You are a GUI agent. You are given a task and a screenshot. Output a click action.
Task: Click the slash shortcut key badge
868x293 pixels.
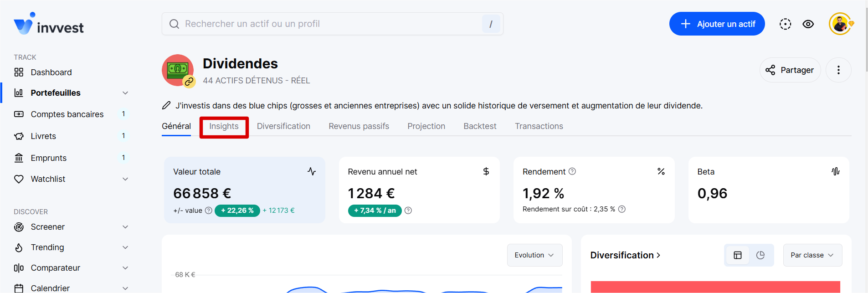pyautogui.click(x=491, y=24)
